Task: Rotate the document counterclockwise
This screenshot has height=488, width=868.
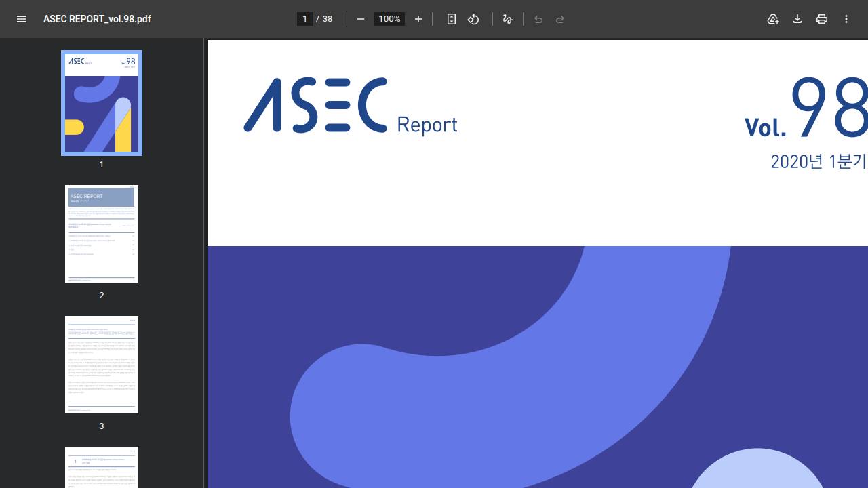Action: click(473, 19)
